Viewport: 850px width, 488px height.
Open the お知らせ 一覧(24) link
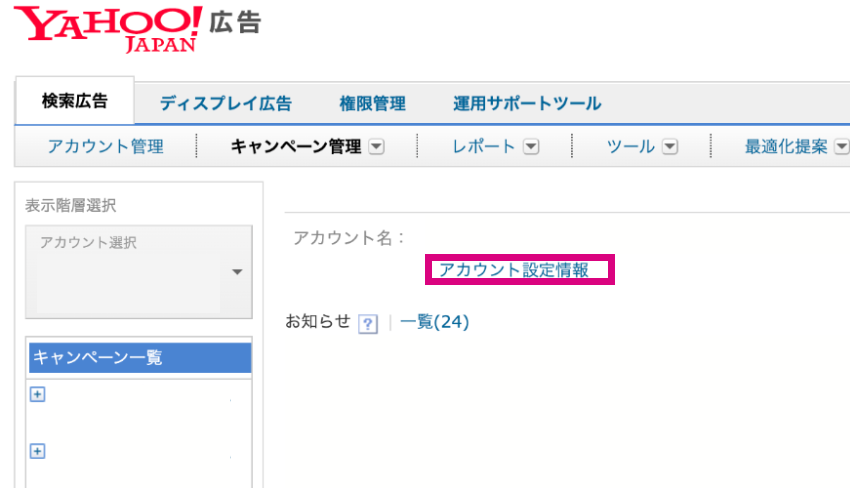coord(434,322)
